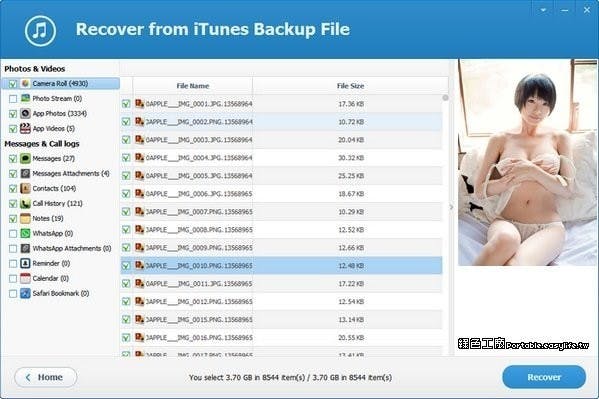The width and height of the screenshot is (599, 399).
Task: Click the Calendar icon
Action: [x=25, y=278]
